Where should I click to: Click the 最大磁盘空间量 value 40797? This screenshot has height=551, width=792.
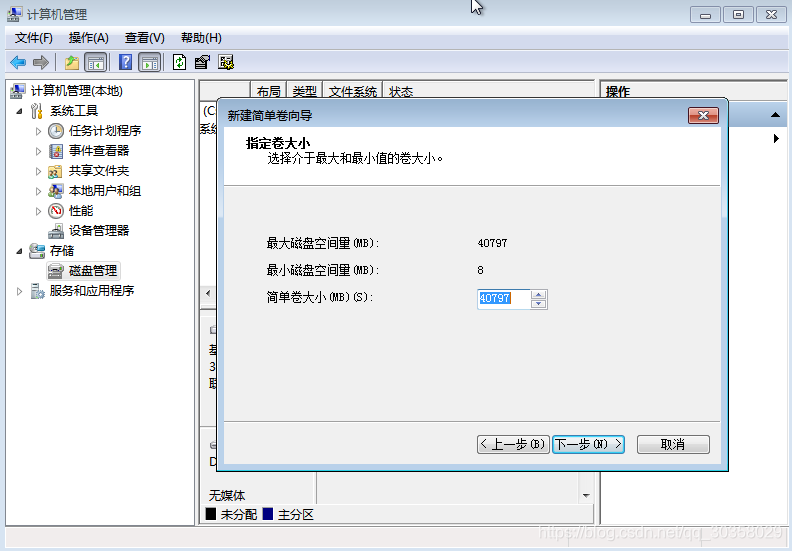point(492,243)
